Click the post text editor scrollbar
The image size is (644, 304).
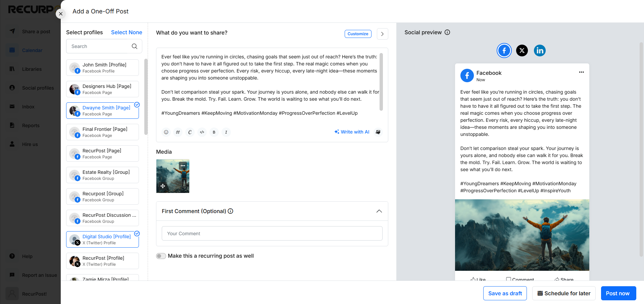coord(381,82)
